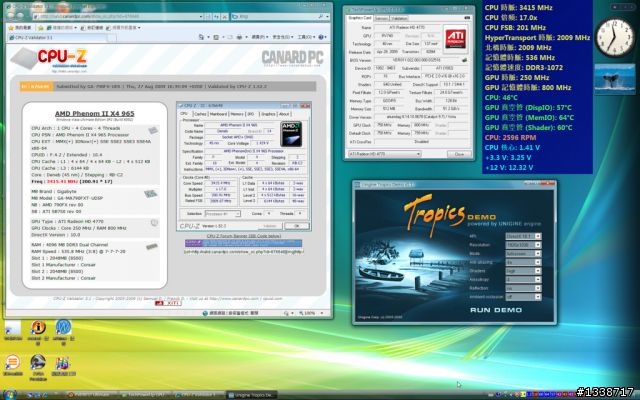Open the Tools menu in IE command bar

(x=307, y=37)
